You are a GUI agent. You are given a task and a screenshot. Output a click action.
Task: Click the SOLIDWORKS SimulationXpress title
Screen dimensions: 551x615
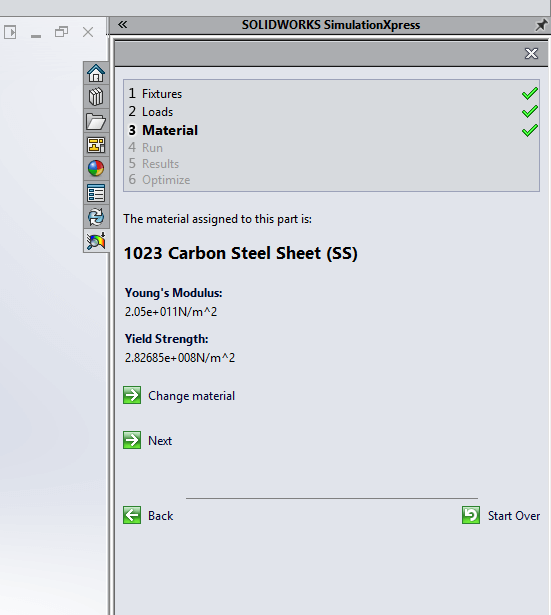[331, 25]
